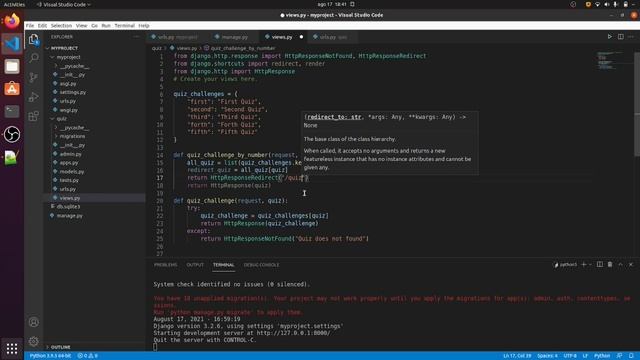The width and height of the screenshot is (640, 360).
Task: Show Applications grid in dock
Action: tap(12, 348)
